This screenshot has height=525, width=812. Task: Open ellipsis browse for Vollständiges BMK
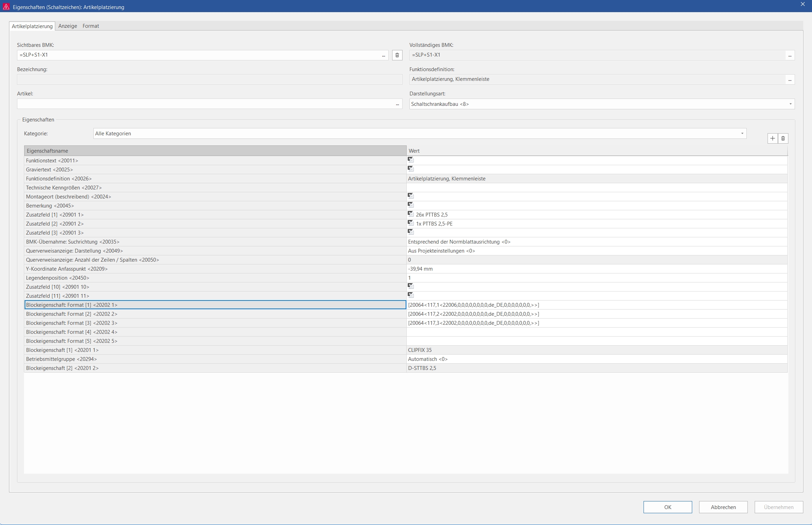pyautogui.click(x=790, y=55)
